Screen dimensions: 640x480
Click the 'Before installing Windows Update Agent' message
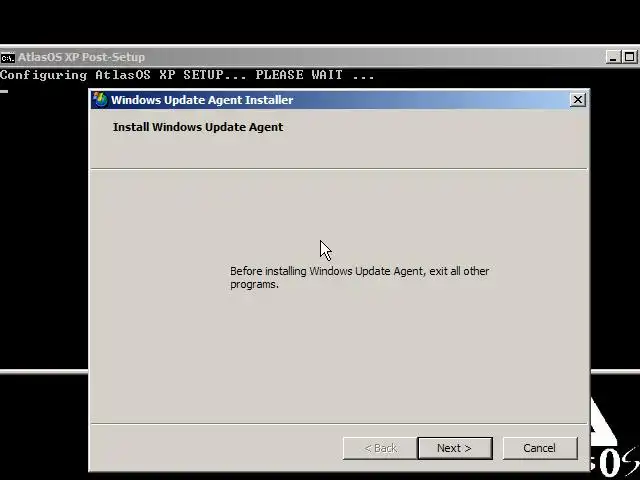tap(359, 278)
